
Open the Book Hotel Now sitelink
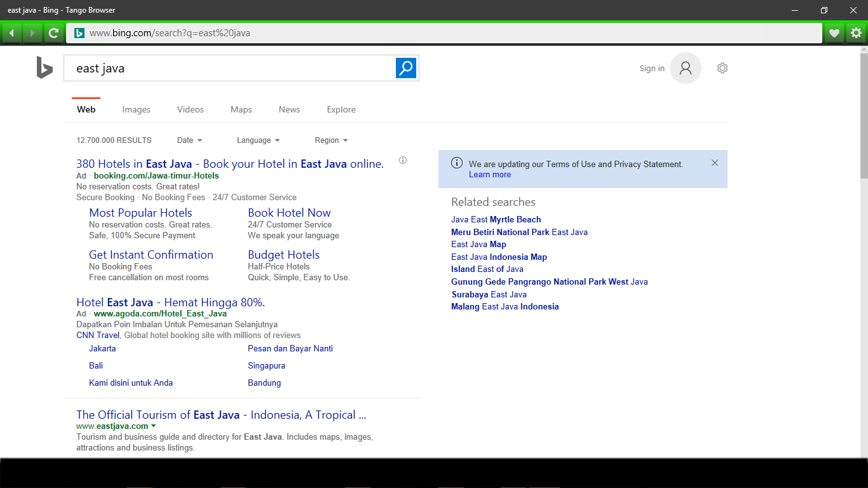289,213
